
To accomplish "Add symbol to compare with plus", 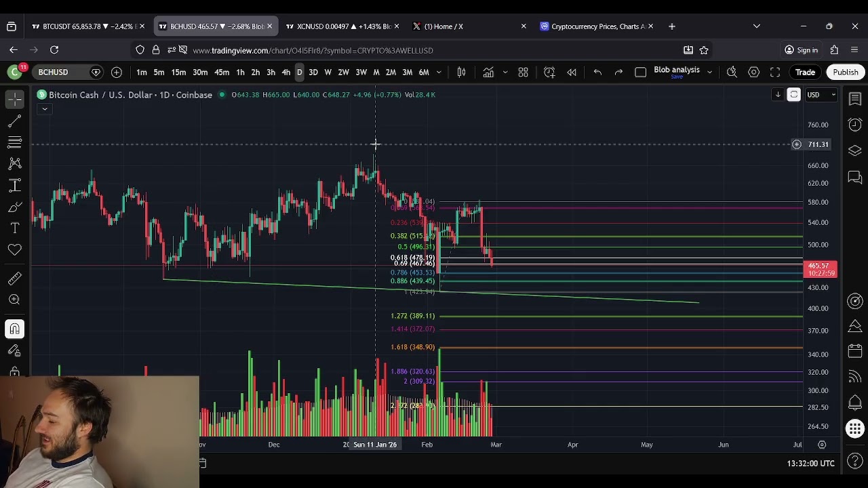I will click(117, 72).
